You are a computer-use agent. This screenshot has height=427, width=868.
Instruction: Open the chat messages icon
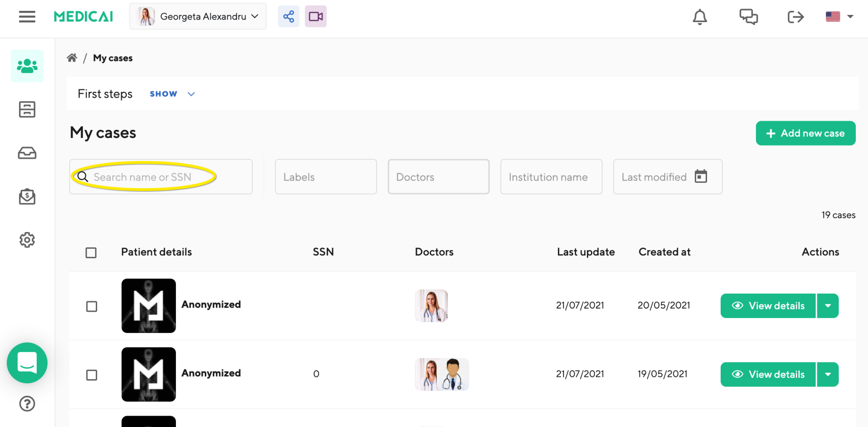pyautogui.click(x=748, y=17)
